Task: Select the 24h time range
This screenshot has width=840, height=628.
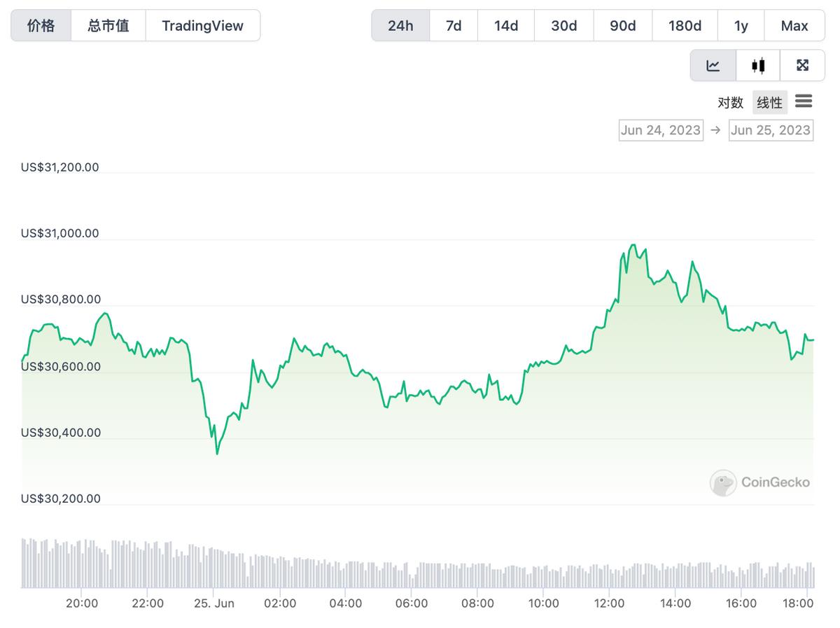Action: click(400, 25)
